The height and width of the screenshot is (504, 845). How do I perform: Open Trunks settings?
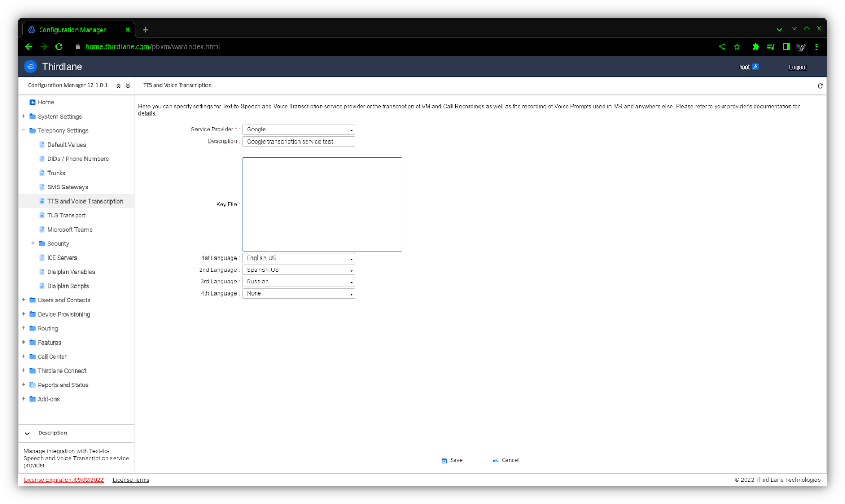[x=56, y=173]
